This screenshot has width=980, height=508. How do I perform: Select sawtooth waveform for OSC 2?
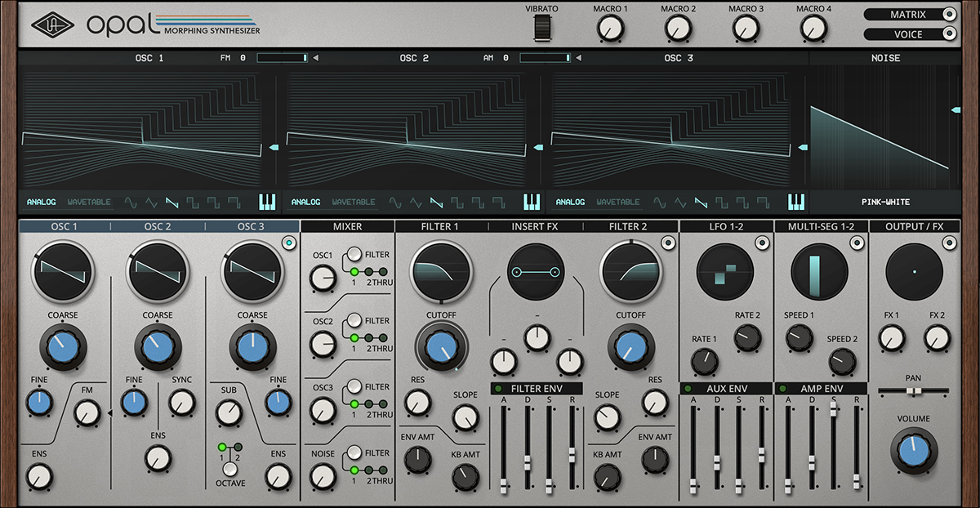point(437,202)
